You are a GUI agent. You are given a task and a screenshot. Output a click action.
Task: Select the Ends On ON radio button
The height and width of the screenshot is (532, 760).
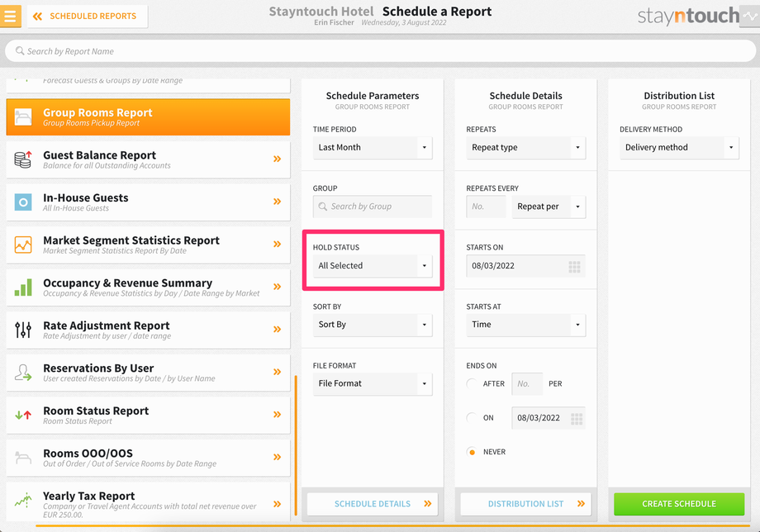click(471, 418)
